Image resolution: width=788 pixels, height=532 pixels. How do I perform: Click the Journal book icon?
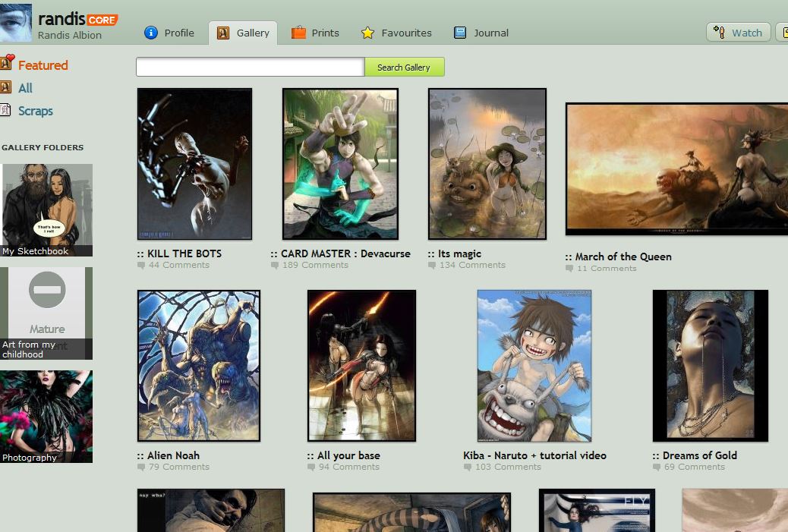(x=460, y=33)
